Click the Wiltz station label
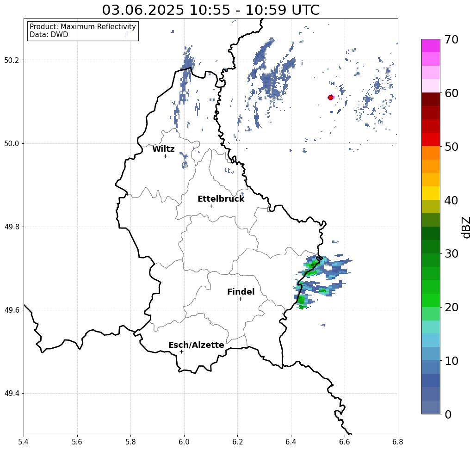476x450 pixels. pos(163,148)
